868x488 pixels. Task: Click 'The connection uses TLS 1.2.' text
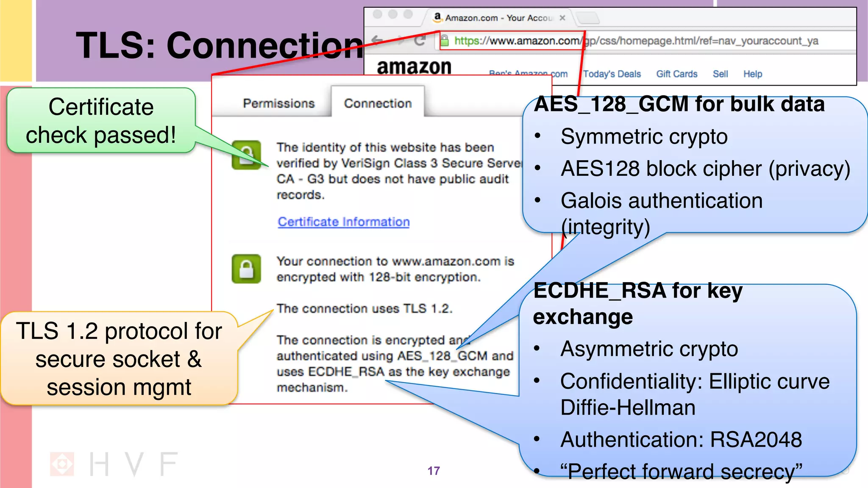364,308
